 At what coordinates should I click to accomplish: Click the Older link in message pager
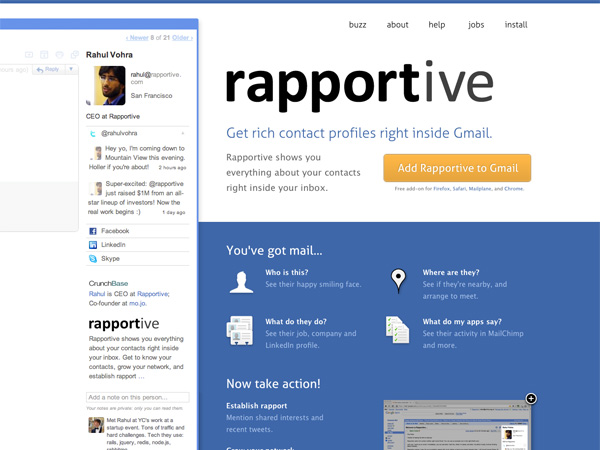coord(181,37)
